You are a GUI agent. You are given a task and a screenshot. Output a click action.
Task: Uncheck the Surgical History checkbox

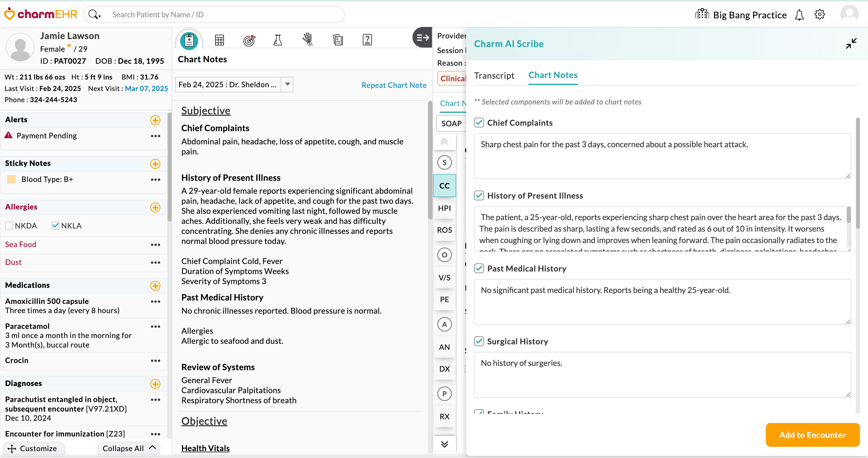[479, 341]
